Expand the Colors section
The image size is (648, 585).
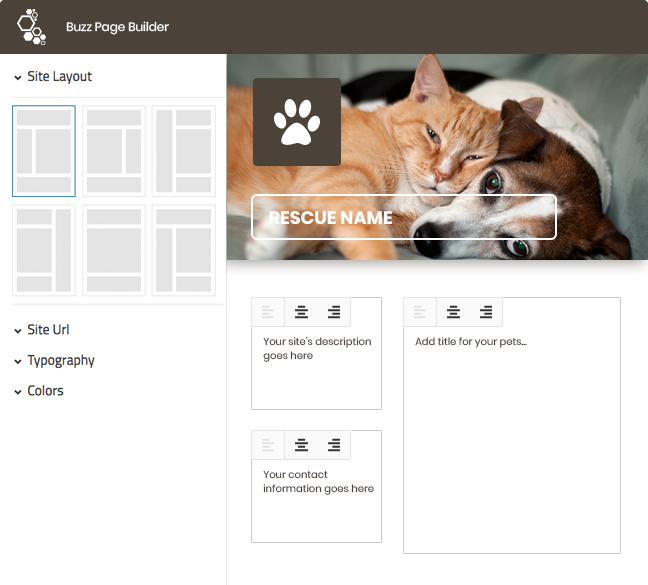pos(39,391)
